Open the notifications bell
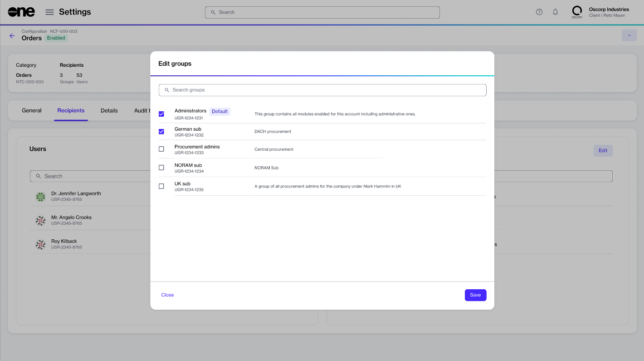 [x=555, y=12]
